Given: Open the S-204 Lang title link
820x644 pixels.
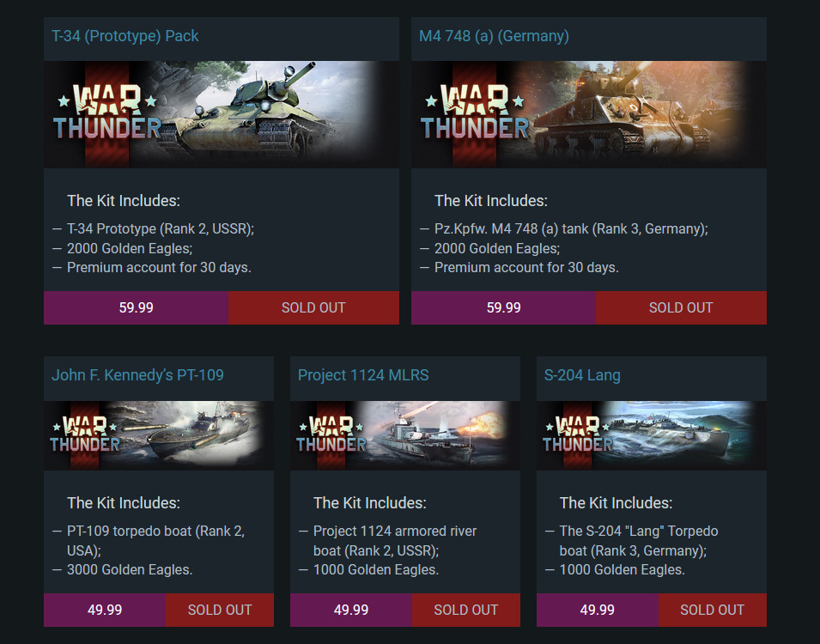Looking at the screenshot, I should click(582, 375).
